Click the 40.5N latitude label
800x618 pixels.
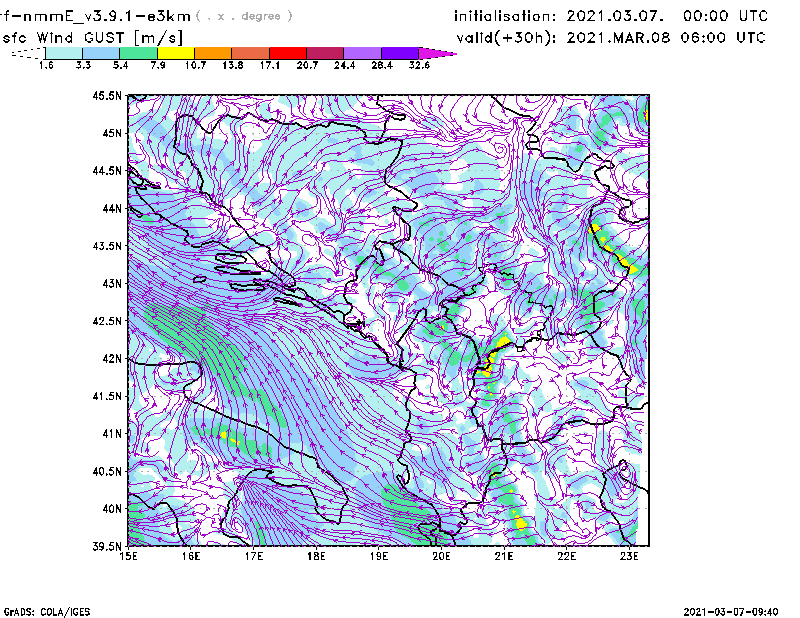(107, 471)
